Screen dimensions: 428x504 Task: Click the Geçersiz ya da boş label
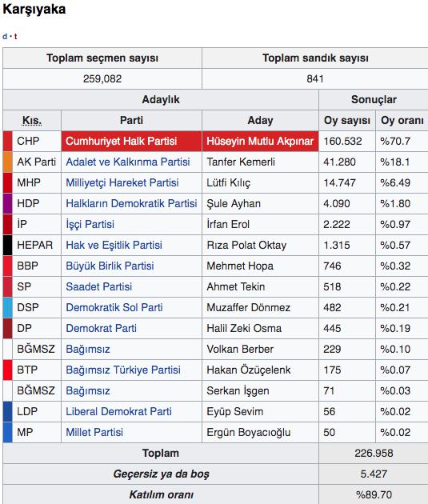(161, 474)
